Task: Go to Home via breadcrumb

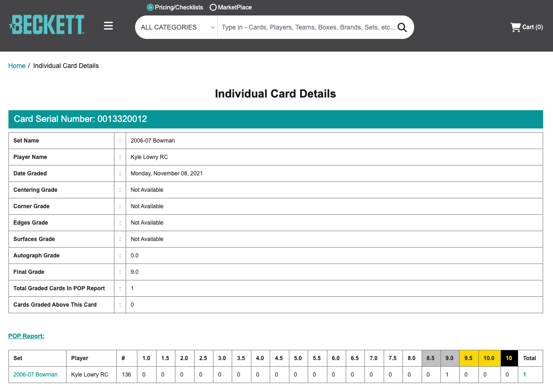Action: click(17, 66)
